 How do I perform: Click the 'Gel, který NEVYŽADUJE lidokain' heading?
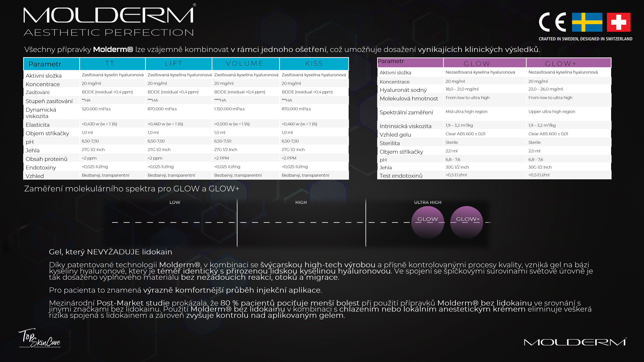[x=111, y=252]
